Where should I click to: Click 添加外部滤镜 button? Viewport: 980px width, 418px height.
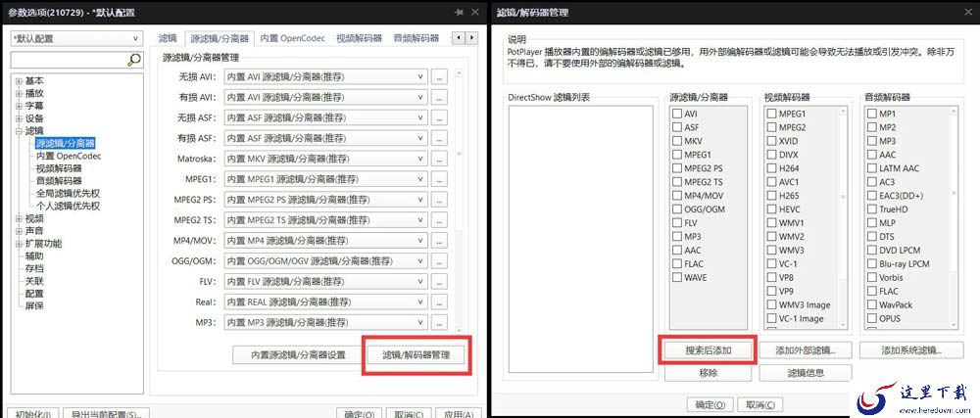point(805,350)
